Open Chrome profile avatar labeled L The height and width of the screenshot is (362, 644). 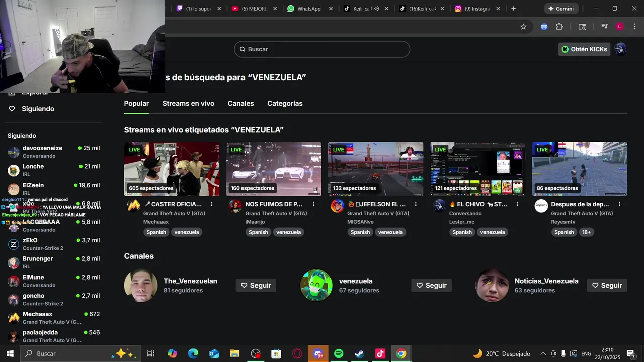pyautogui.click(x=619, y=27)
